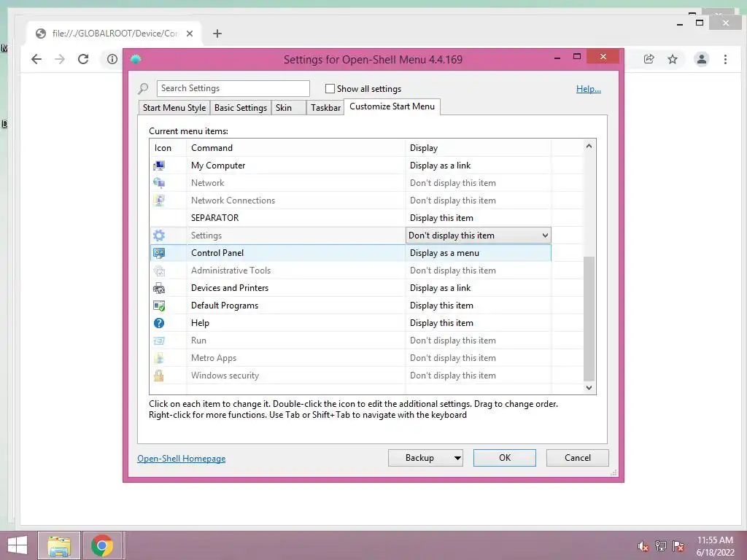
Task: Click the My Computer row icon
Action: click(158, 166)
